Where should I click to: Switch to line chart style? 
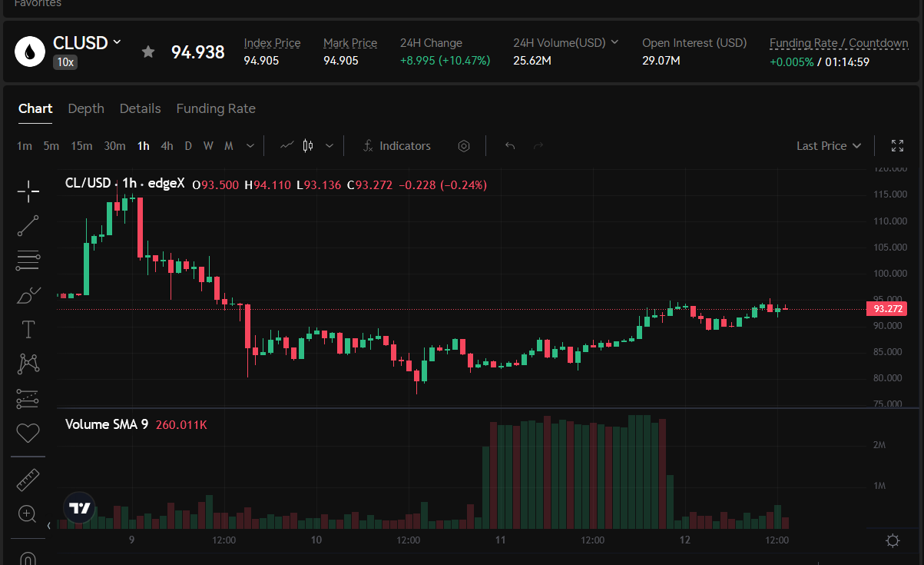click(x=287, y=145)
